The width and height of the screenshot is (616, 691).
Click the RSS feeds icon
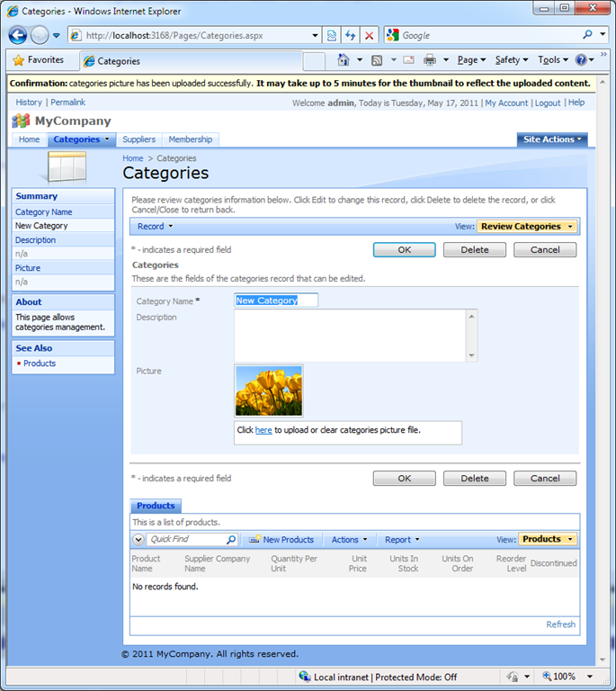tap(377, 60)
